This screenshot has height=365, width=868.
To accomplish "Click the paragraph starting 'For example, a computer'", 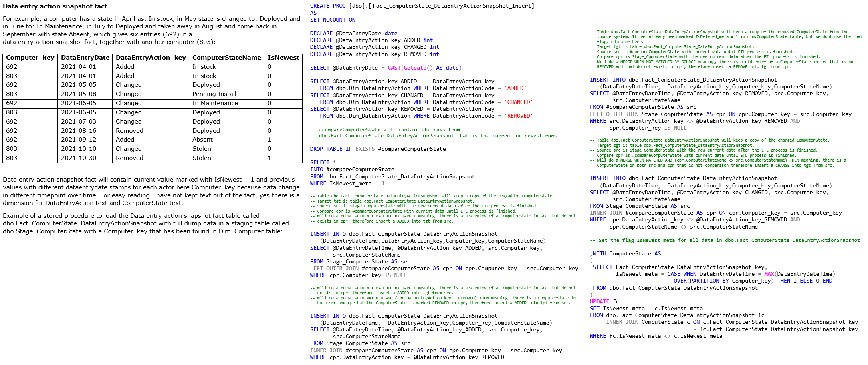I will pyautogui.click(x=151, y=30).
